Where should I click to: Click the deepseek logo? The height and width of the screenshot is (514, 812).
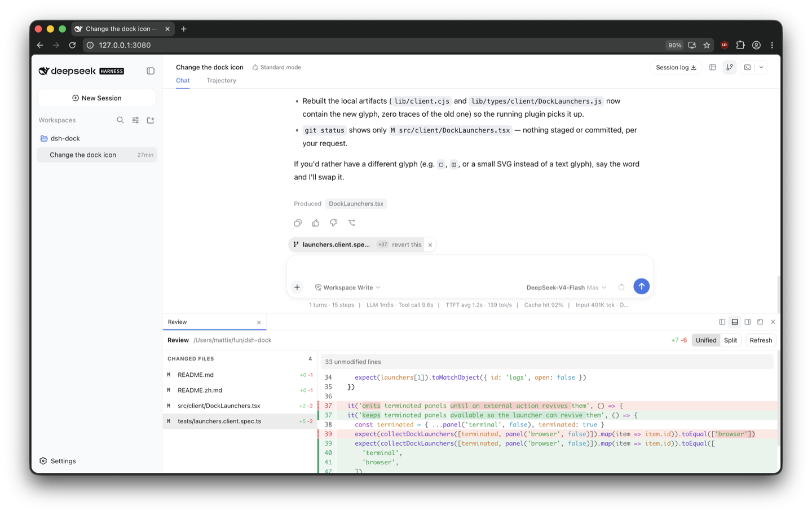81,71
